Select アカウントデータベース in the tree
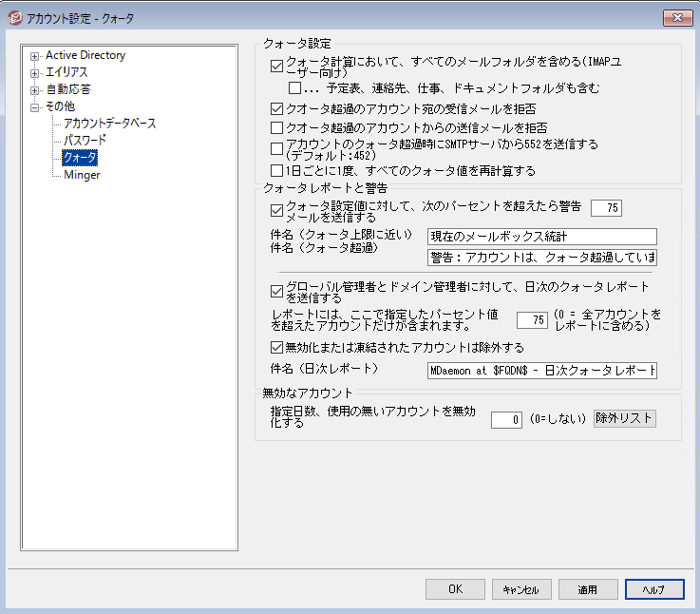Viewport: 700px width, 614px height. (109, 124)
